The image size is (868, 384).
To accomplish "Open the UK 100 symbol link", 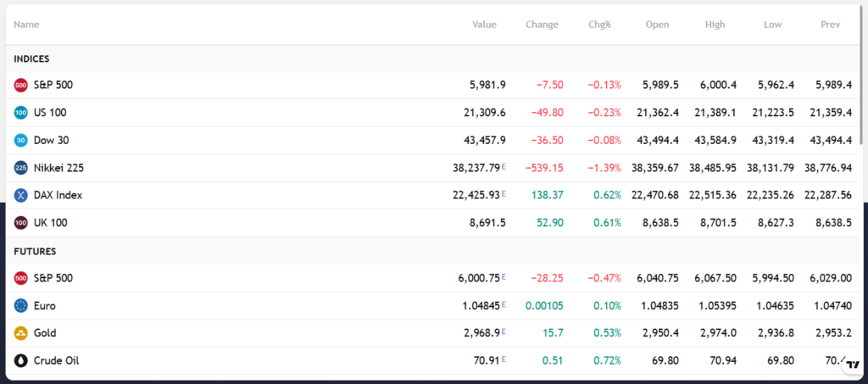I will 50,223.
